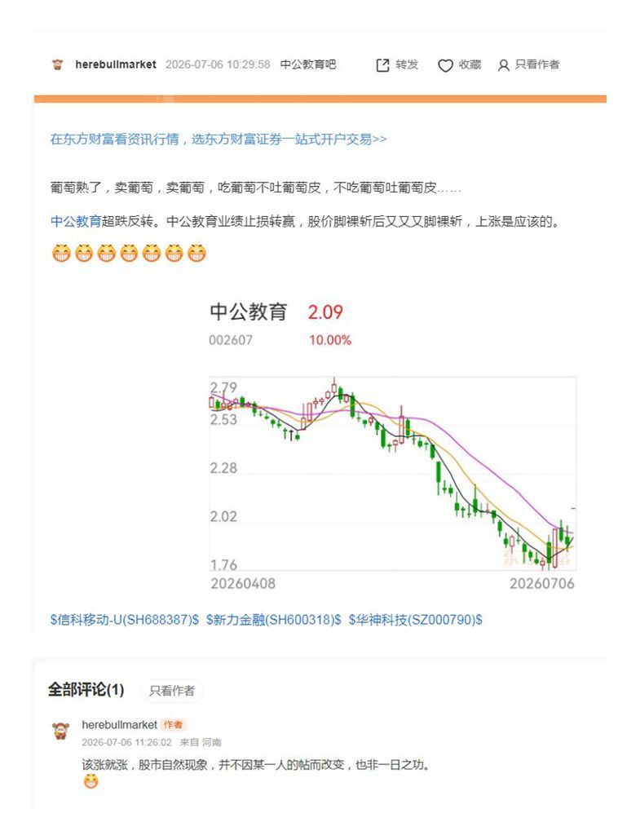
Task: Click the first laughing emoji in the post
Action: click(61, 252)
